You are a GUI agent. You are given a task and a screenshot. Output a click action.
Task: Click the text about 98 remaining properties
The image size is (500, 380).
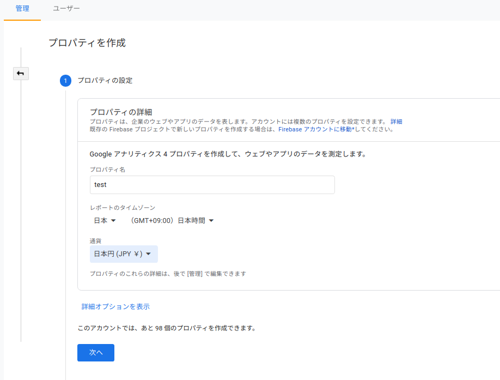click(167, 328)
